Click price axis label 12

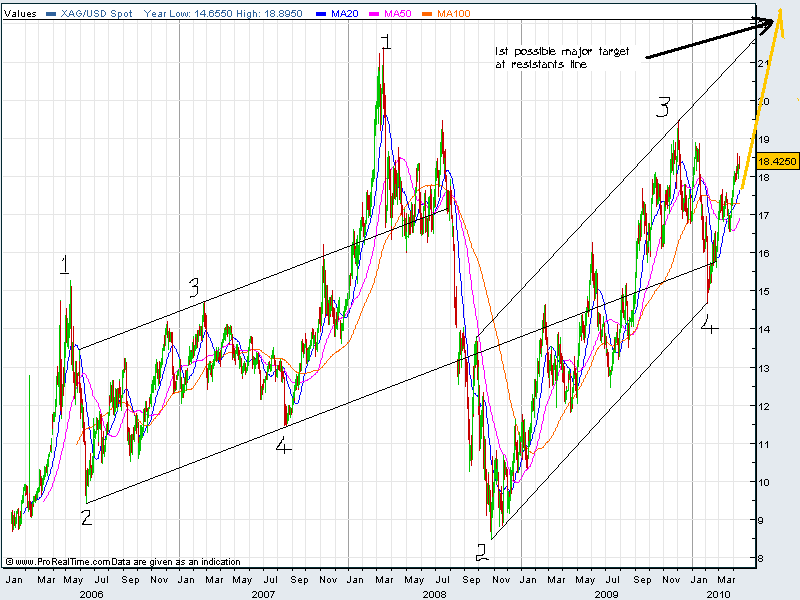pos(764,407)
